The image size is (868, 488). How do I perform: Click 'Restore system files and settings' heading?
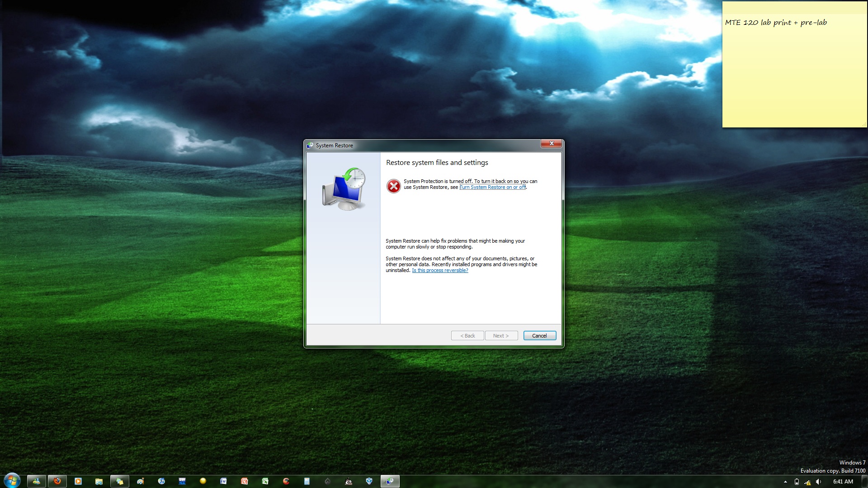click(x=437, y=163)
